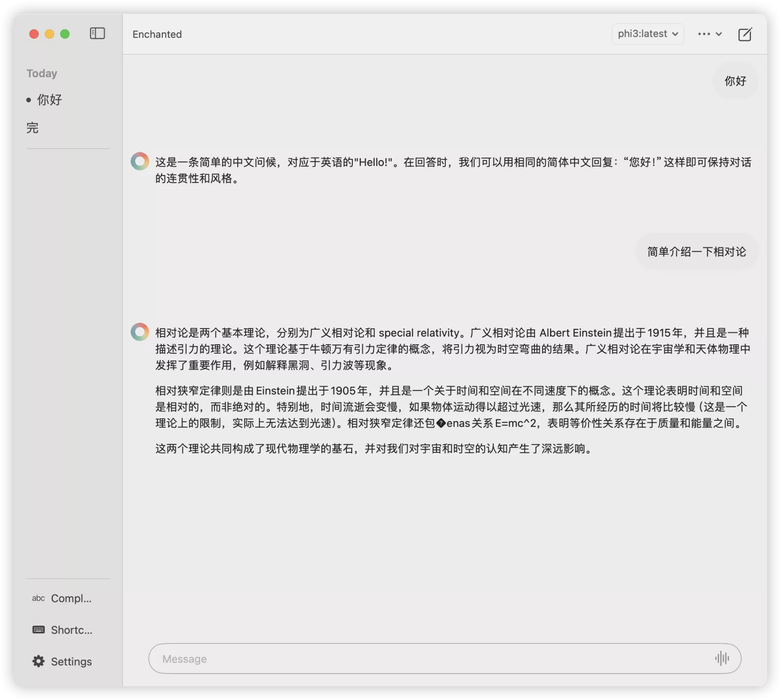Start a new chat with compose icon
The width and height of the screenshot is (781, 700).
pyautogui.click(x=745, y=34)
